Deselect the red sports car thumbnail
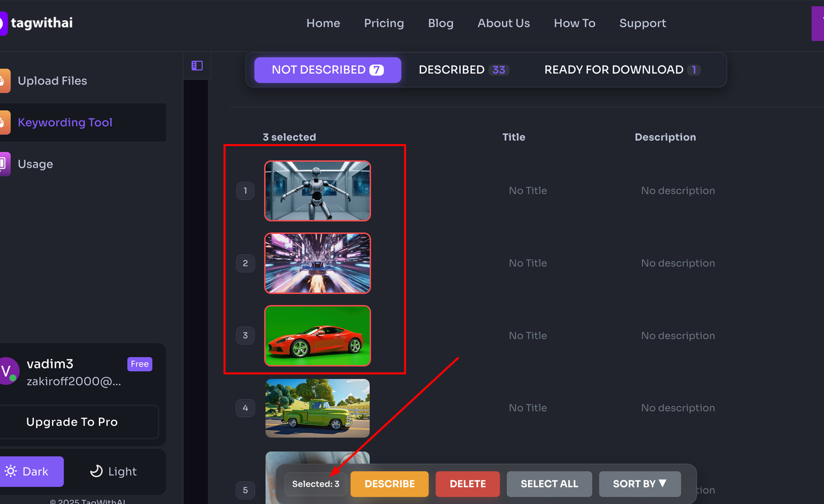 [x=317, y=336]
